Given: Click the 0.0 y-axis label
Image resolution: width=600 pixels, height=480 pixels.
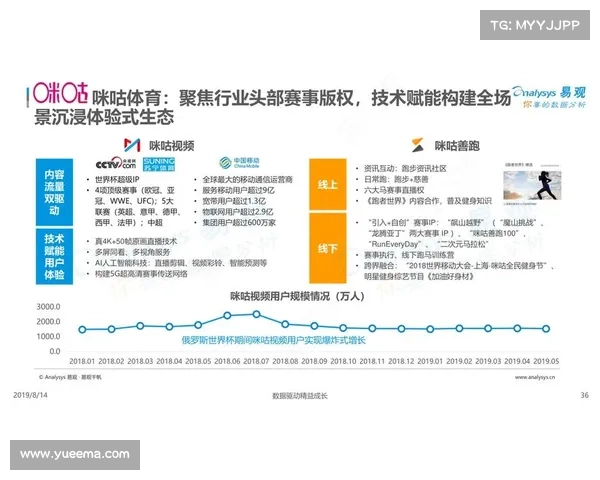Looking at the screenshot, I should (55, 351).
